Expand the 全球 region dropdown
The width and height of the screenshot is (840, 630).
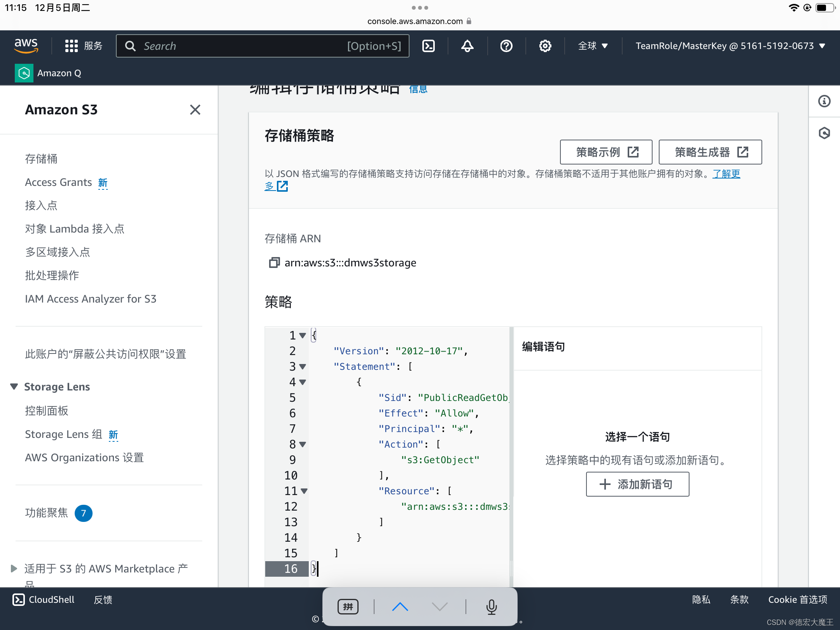(593, 46)
